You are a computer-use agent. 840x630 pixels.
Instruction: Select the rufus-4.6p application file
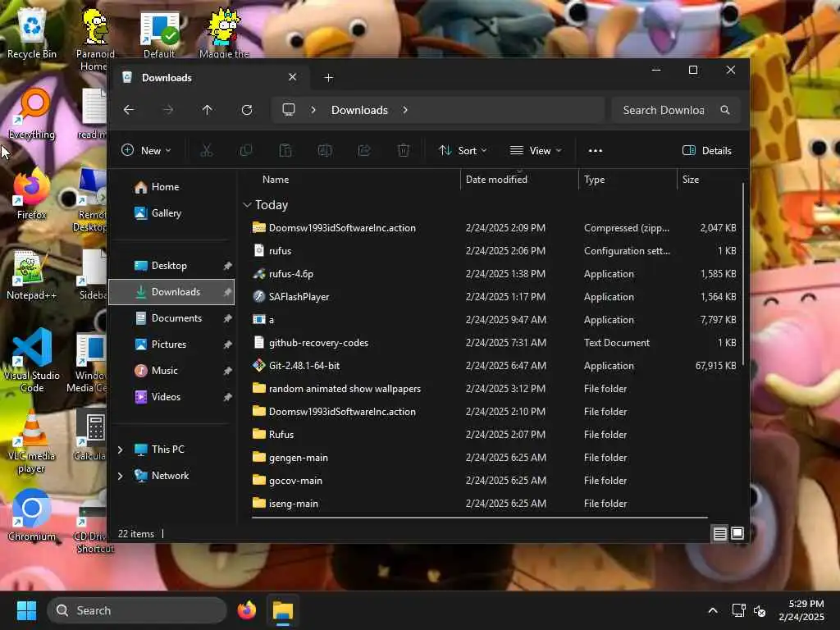coord(291,274)
